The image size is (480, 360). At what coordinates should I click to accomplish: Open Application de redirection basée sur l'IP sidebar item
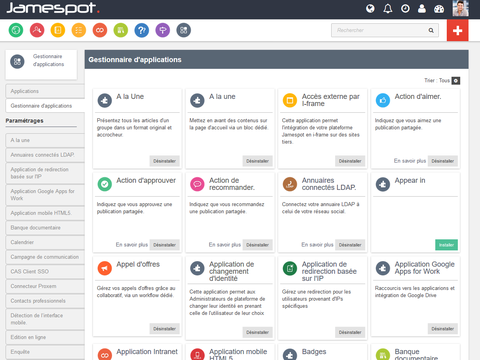[x=45, y=173]
